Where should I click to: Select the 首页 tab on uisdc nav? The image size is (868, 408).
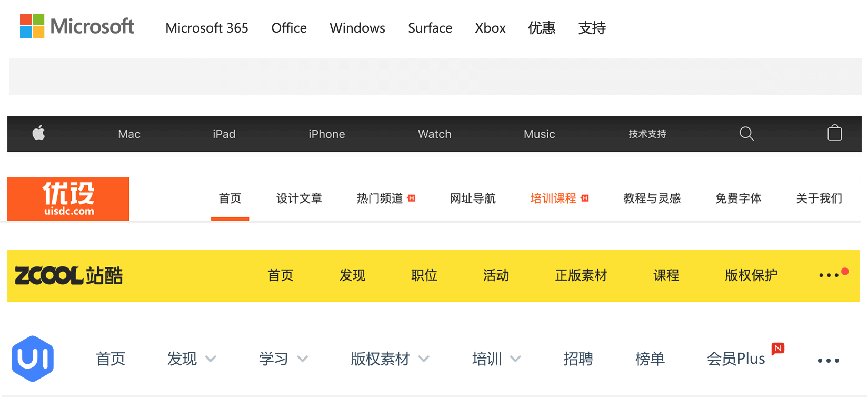(x=230, y=198)
